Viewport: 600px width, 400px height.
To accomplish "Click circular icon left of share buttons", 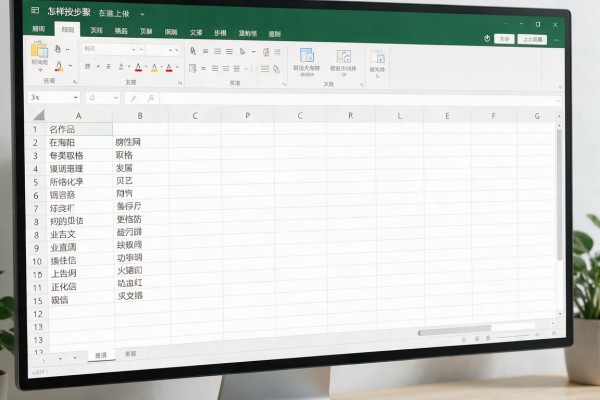I will tap(487, 38).
